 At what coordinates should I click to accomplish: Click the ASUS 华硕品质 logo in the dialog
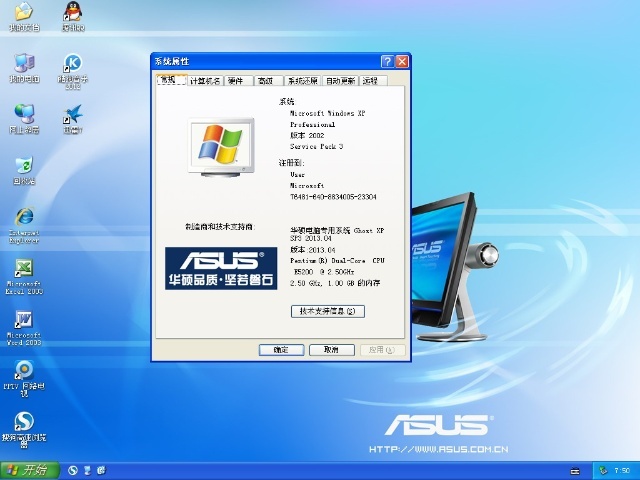point(221,268)
